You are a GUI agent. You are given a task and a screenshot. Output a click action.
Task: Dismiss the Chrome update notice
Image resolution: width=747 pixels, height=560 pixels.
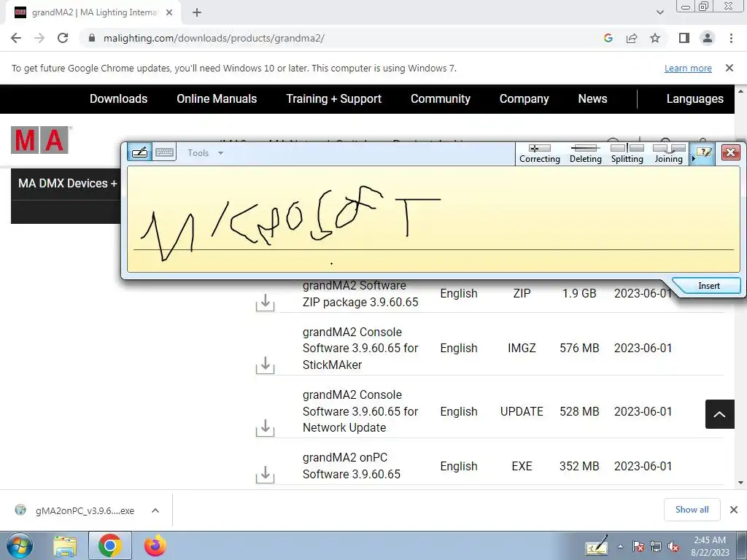point(729,68)
